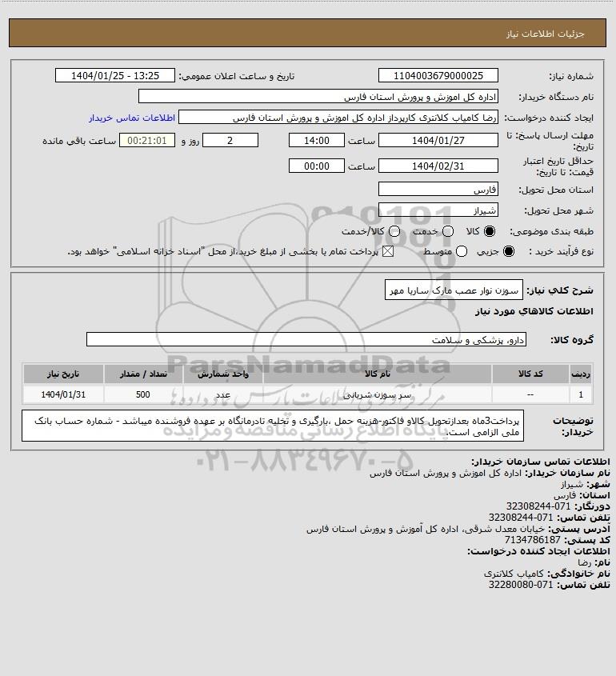Screen dimensions: 616x676
Task: Click تعداد / مقدار column header
Action: 143,374
